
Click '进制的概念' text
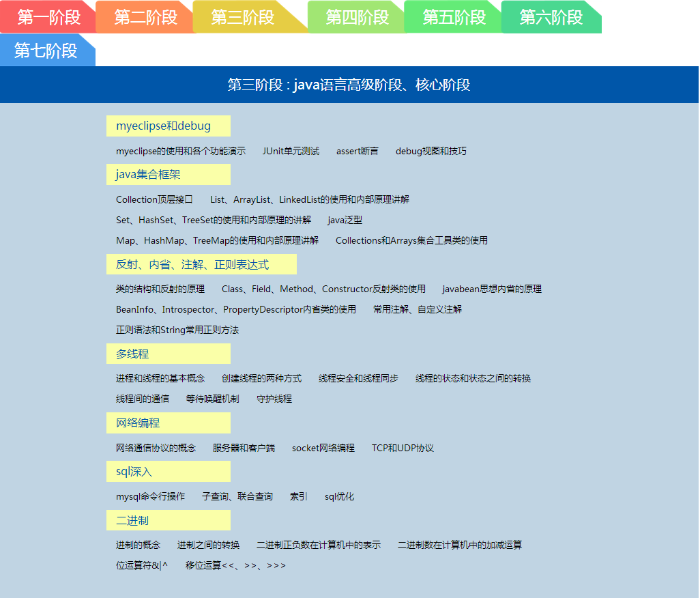(138, 545)
